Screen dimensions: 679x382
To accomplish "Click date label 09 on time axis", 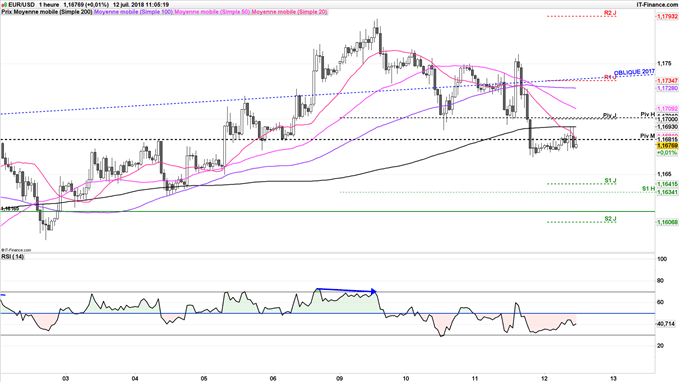I will (x=340, y=378).
